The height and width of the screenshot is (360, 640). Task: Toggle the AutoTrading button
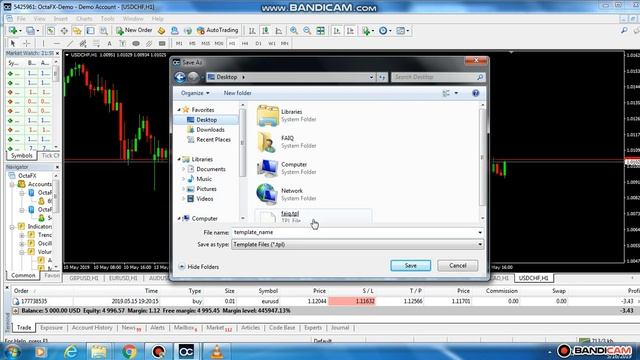pos(218,30)
